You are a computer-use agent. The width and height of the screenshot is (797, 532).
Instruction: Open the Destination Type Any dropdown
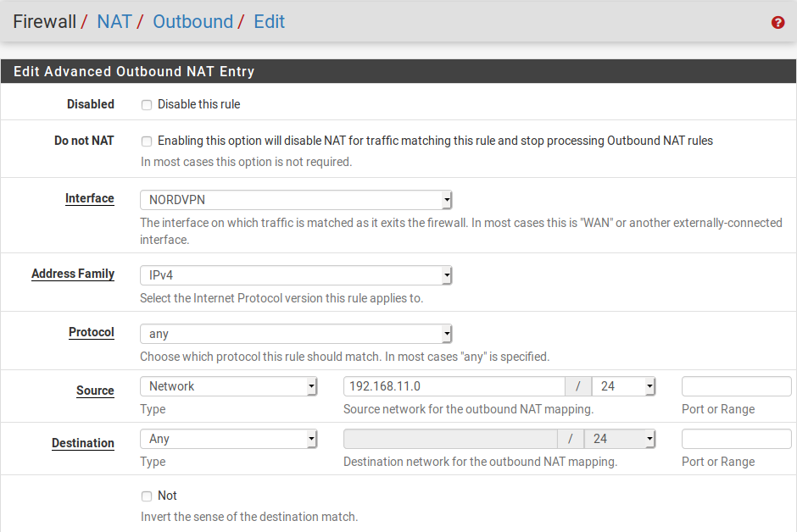228,439
